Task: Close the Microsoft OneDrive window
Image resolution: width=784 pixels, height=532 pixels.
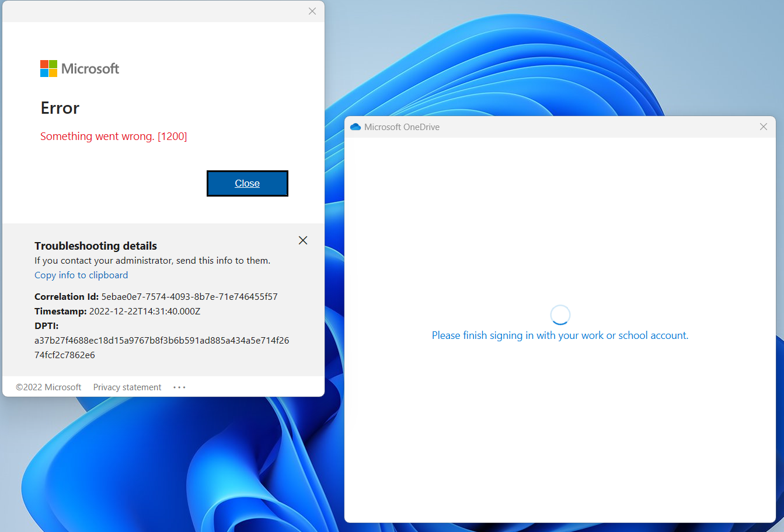Action: (x=764, y=127)
